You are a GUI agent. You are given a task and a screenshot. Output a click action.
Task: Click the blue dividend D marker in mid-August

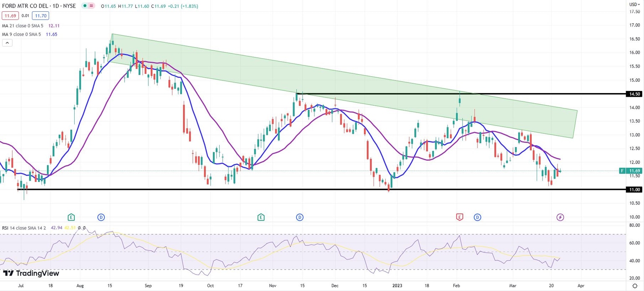point(101,217)
